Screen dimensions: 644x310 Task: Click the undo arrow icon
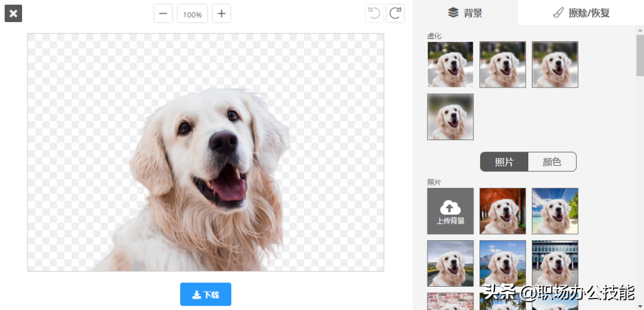click(x=374, y=13)
